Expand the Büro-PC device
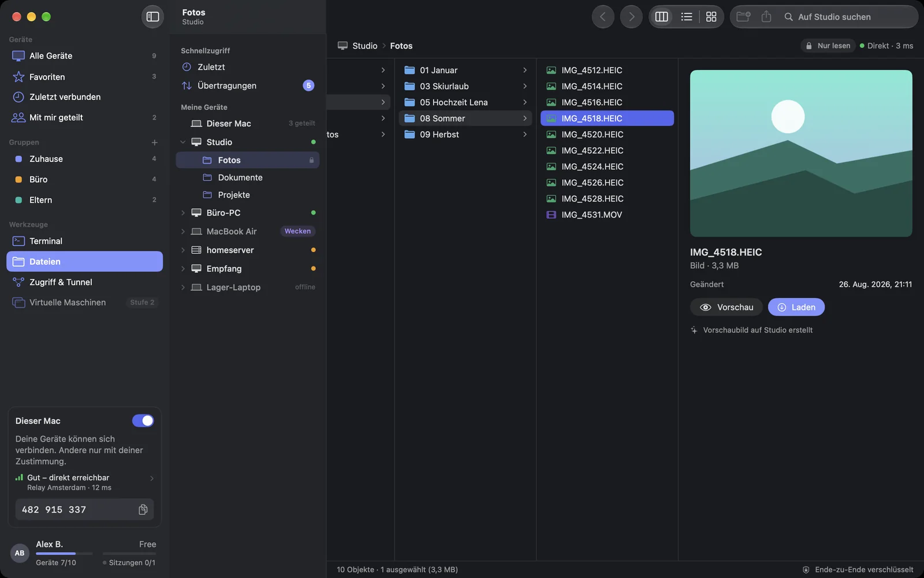 click(x=183, y=213)
